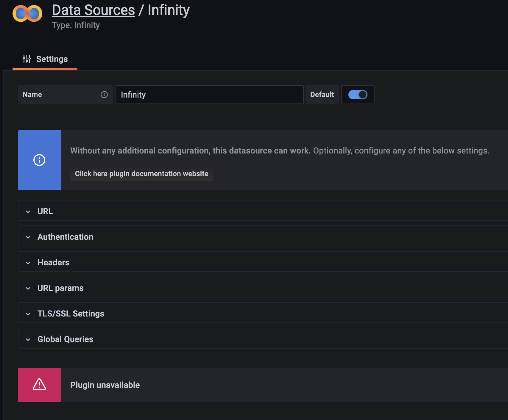508x420 pixels.
Task: Click the blue circular information icon
Action: pyautogui.click(x=39, y=160)
